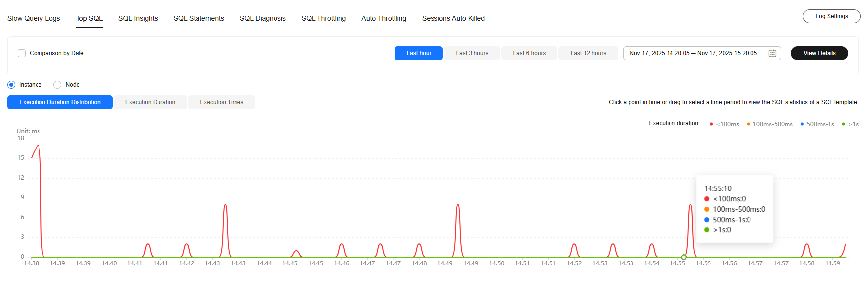Open the calendar date picker icon
This screenshot has width=868, height=300.
coord(772,53)
